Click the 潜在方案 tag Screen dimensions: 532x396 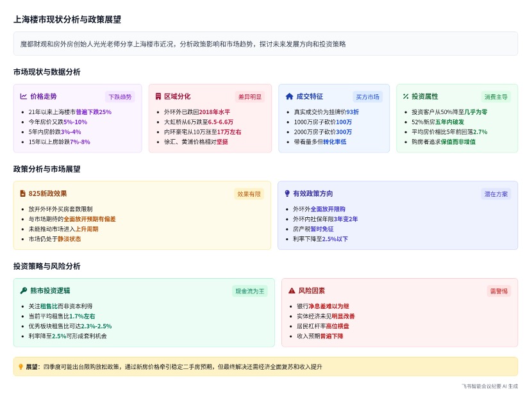[495, 194]
